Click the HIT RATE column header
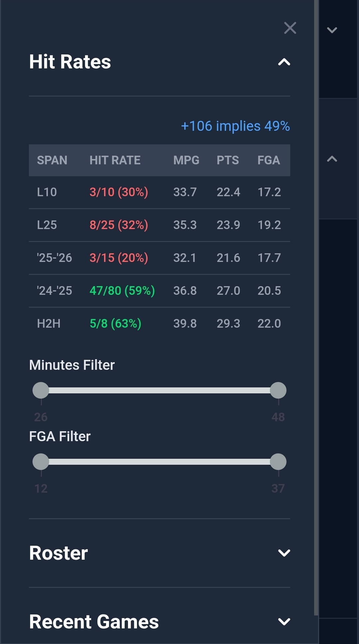359x644 pixels. pos(115,160)
